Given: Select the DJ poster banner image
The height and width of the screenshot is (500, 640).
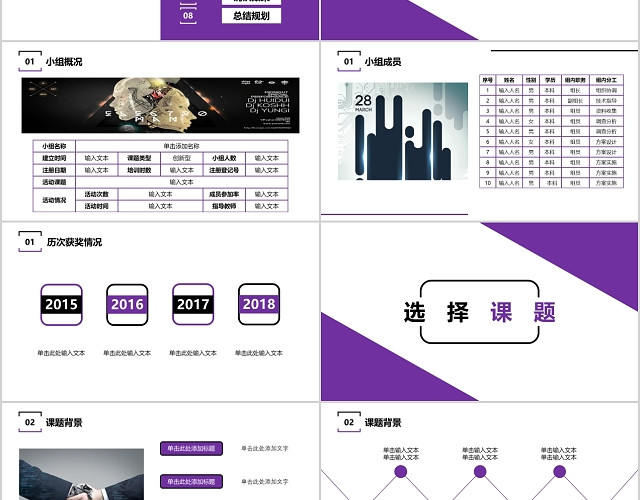Looking at the screenshot, I should [160, 105].
